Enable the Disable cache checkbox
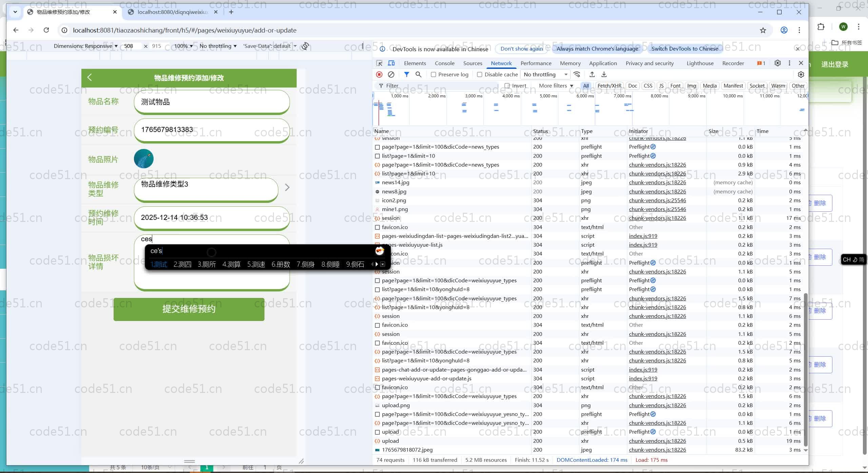Image resolution: width=868 pixels, height=473 pixels. 480,74
